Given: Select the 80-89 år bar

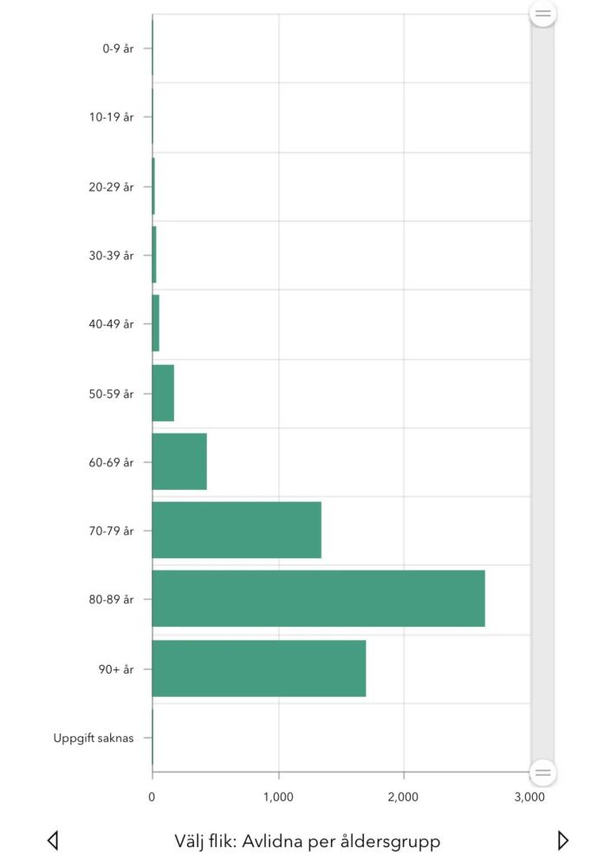Looking at the screenshot, I should click(x=318, y=599).
